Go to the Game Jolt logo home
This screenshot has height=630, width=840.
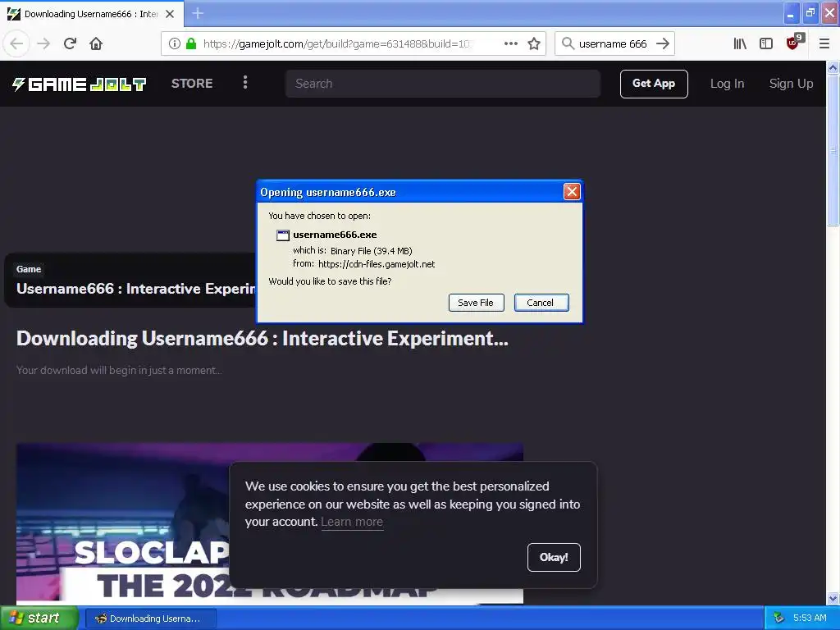click(x=80, y=84)
